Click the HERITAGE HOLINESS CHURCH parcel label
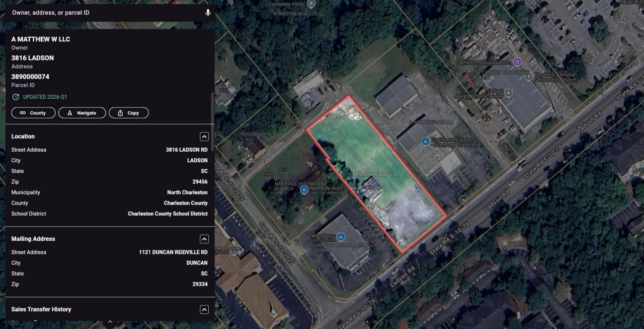The width and height of the screenshot is (644, 329). [291, 185]
